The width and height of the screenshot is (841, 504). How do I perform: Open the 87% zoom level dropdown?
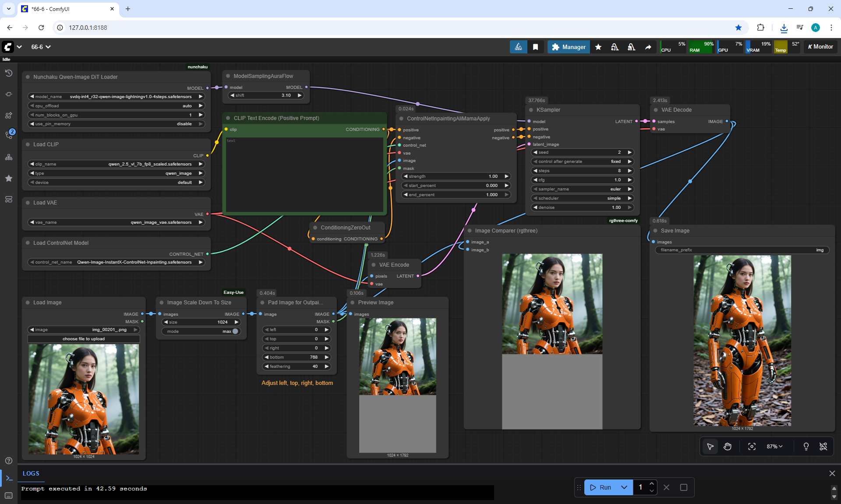(774, 446)
